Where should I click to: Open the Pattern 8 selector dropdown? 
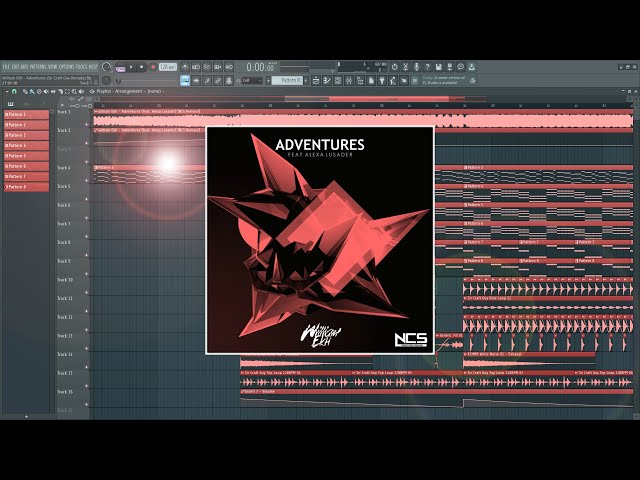pyautogui.click(x=288, y=80)
